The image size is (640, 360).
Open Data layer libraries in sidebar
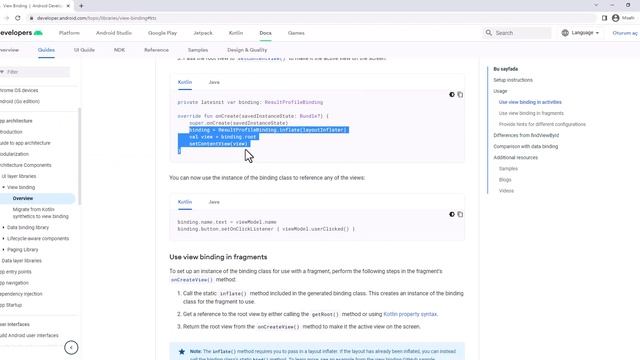(x=22, y=260)
